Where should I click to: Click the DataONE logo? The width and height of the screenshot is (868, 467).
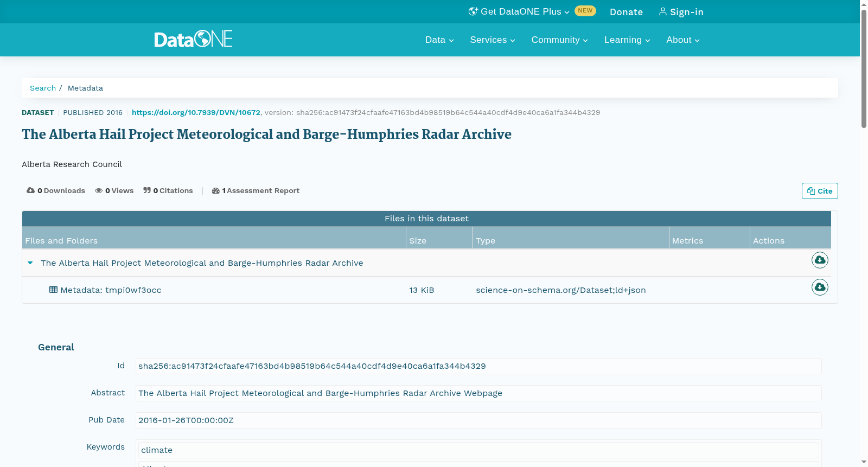point(193,39)
